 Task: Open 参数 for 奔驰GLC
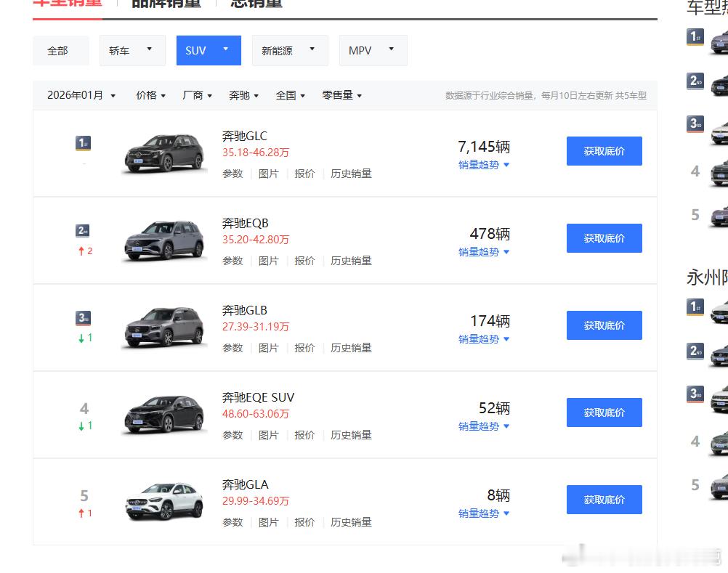click(x=232, y=174)
